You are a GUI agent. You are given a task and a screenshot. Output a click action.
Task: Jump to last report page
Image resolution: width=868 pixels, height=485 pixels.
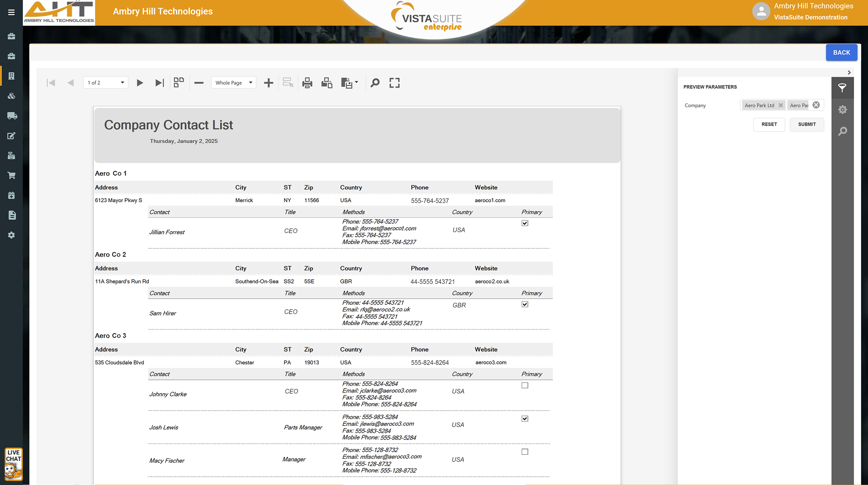click(159, 83)
